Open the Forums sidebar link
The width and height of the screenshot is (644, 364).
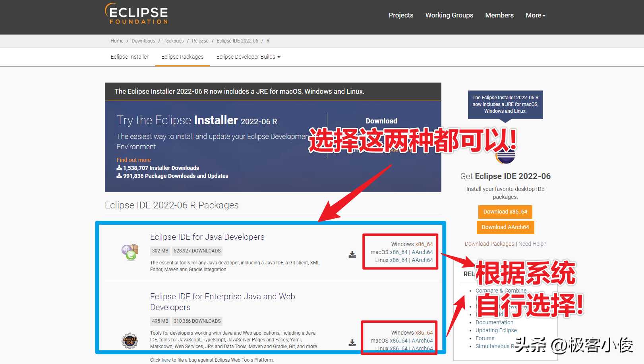(x=485, y=338)
